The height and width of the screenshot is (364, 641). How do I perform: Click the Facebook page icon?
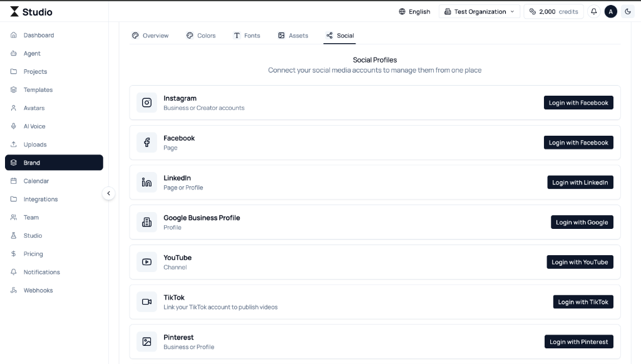(x=146, y=142)
